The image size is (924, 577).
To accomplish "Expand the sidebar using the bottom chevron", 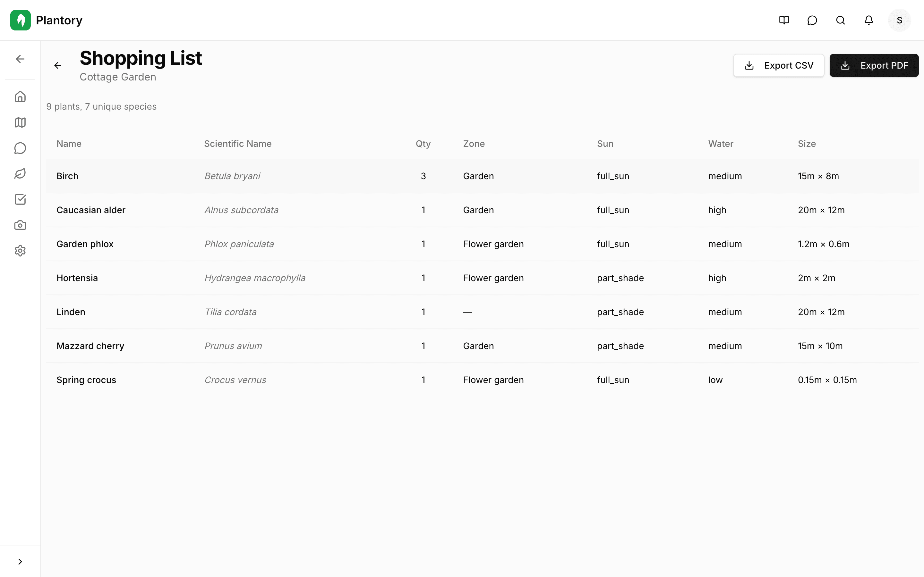I will (x=20, y=561).
